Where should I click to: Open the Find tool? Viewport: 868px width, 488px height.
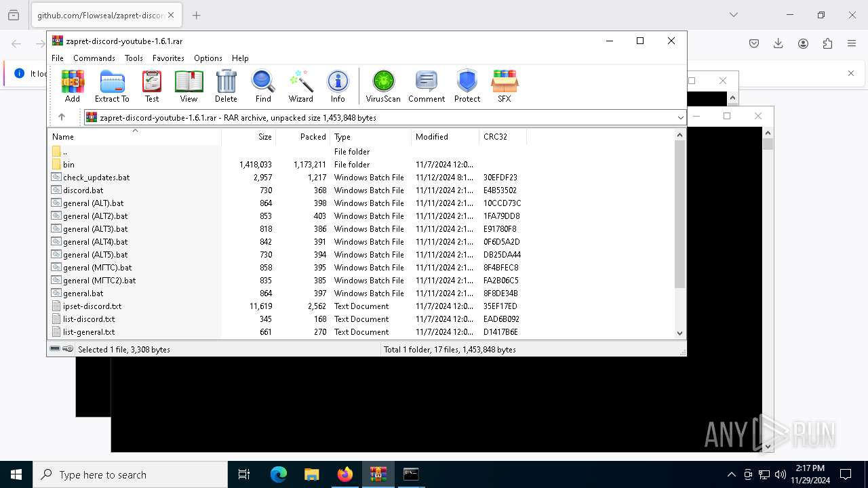263,86
